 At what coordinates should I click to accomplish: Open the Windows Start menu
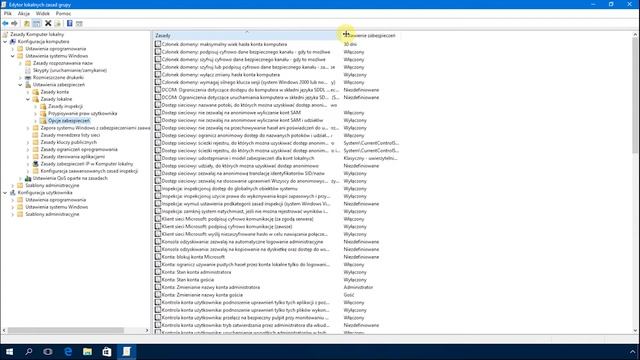coord(9,351)
